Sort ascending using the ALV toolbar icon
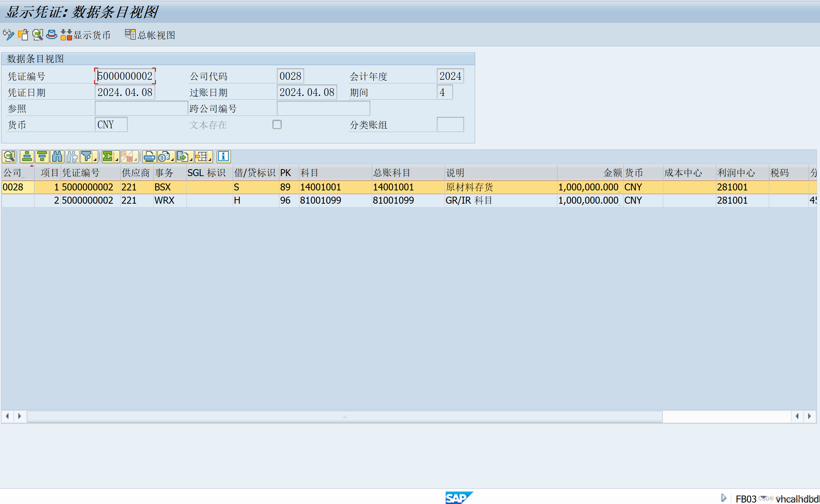The image size is (820, 504). tap(27, 157)
